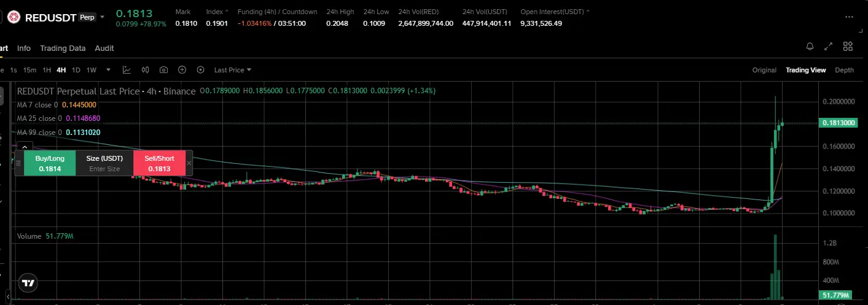868x305 pixels.
Task: Click the MA 25 close indicator legend
Action: tap(58, 118)
